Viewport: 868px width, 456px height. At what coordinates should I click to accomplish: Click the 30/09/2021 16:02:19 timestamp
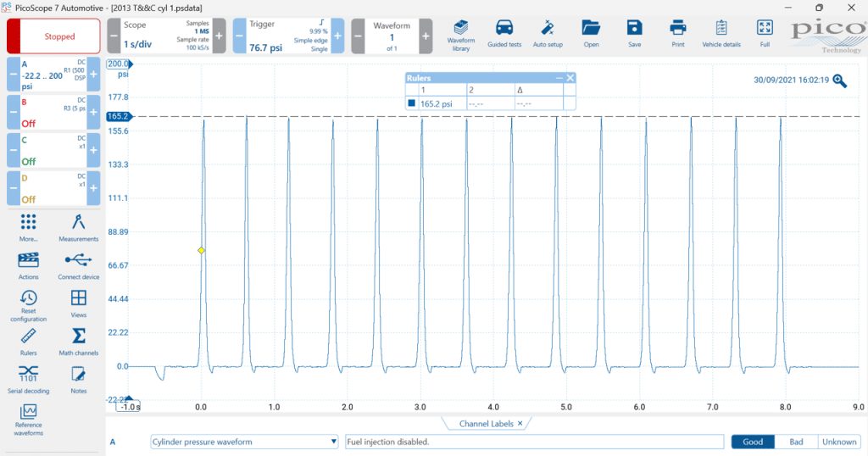pos(791,81)
